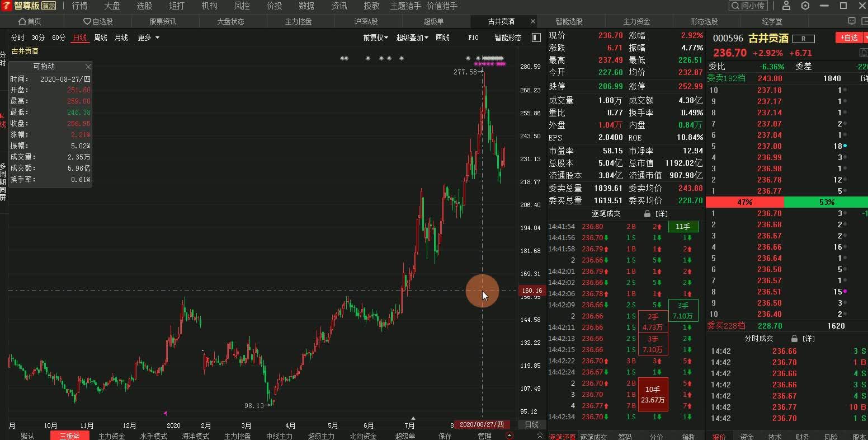Select the 日线 period

coord(80,38)
